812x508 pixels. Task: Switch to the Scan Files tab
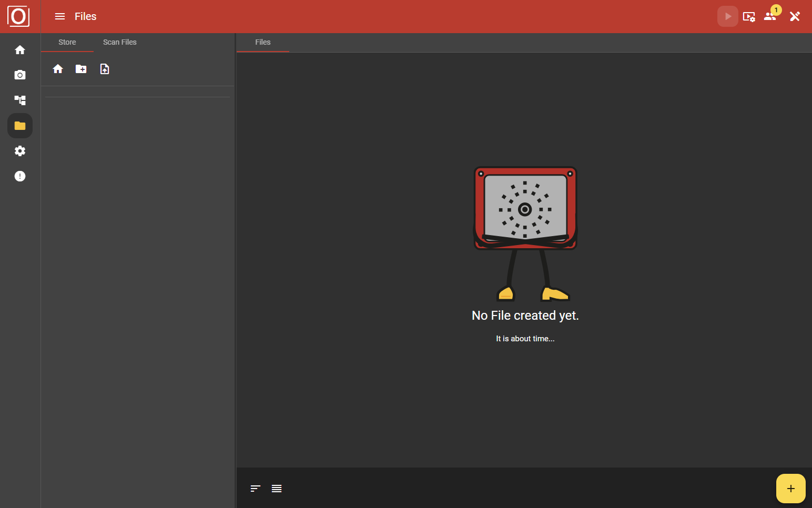(119, 42)
